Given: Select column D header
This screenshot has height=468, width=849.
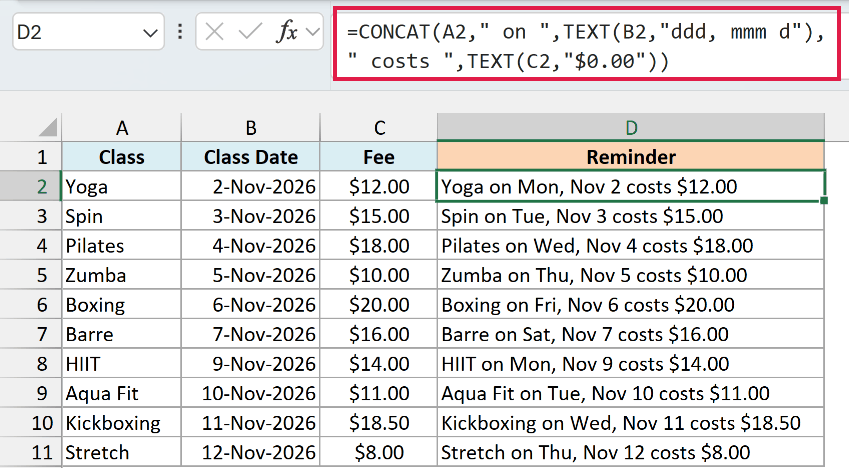Looking at the screenshot, I should click(x=631, y=128).
